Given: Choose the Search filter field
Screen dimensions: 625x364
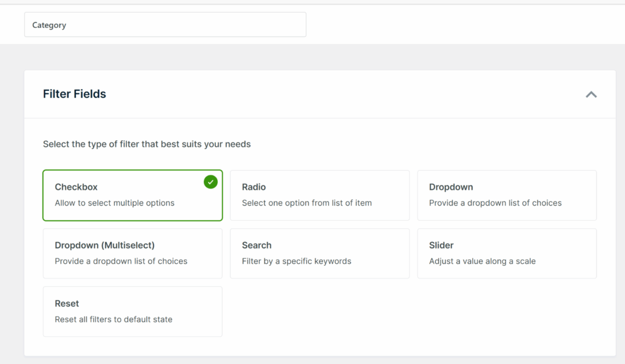Looking at the screenshot, I should point(320,253).
